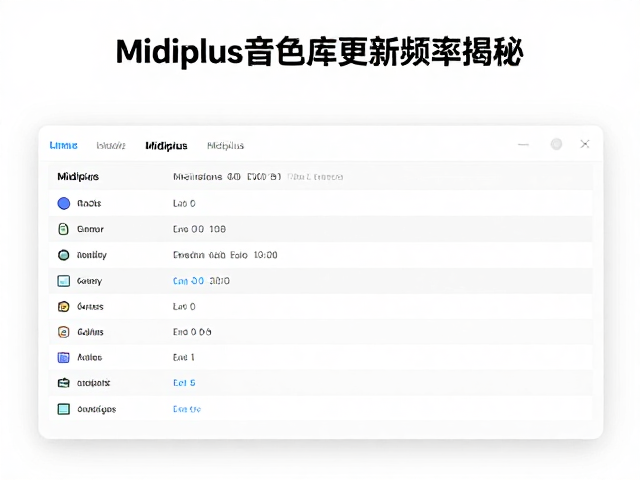Click the orange letter e icon

pos(63,332)
